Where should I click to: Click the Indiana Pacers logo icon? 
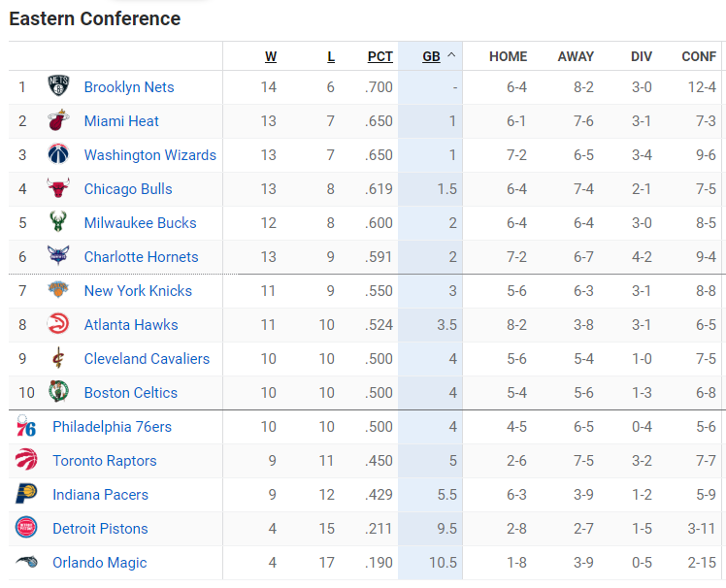[26, 494]
